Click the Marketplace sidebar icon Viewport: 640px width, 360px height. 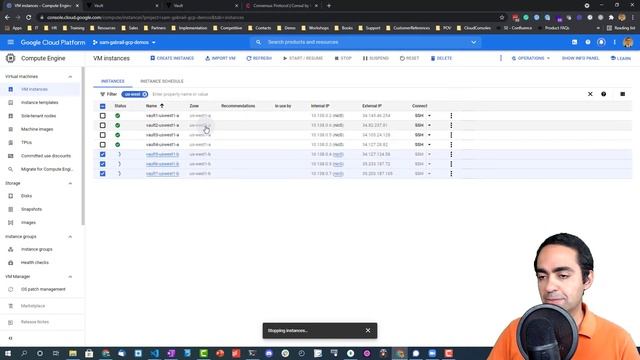(11, 306)
